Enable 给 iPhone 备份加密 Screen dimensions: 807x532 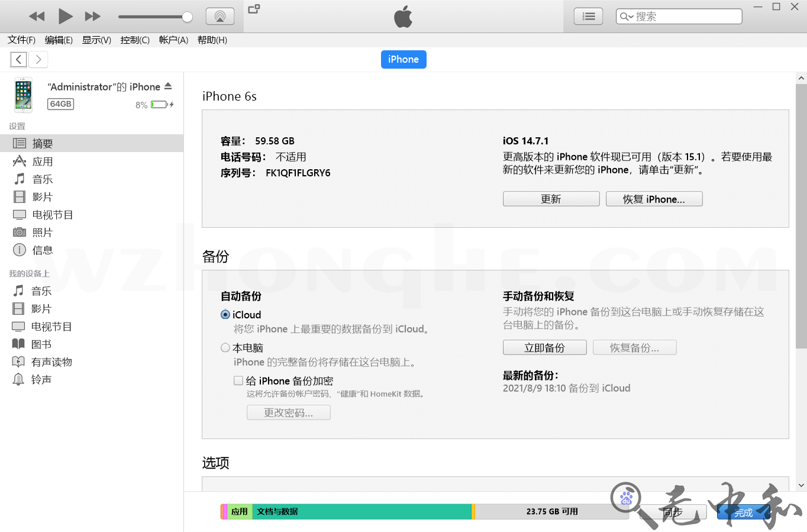coord(238,381)
